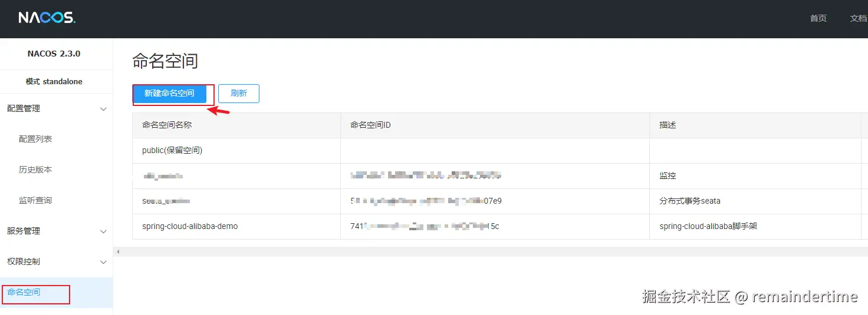The width and height of the screenshot is (868, 315).
Task: Click the 模式 standalone label
Action: [x=54, y=82]
